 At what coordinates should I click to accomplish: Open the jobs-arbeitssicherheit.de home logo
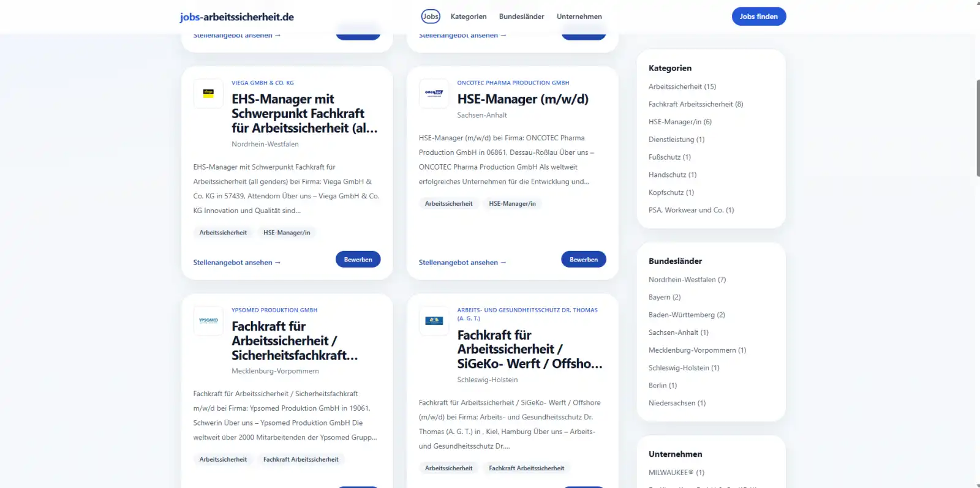click(x=236, y=17)
